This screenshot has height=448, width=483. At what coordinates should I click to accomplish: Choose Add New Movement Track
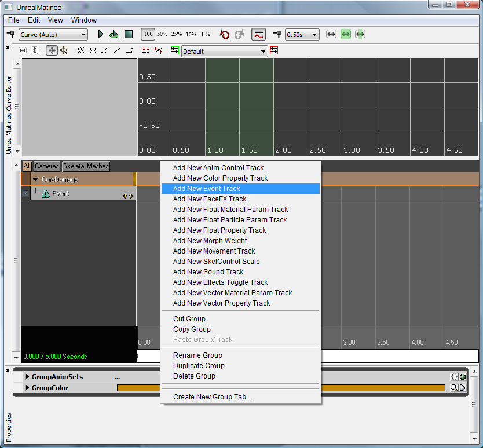coord(240,251)
